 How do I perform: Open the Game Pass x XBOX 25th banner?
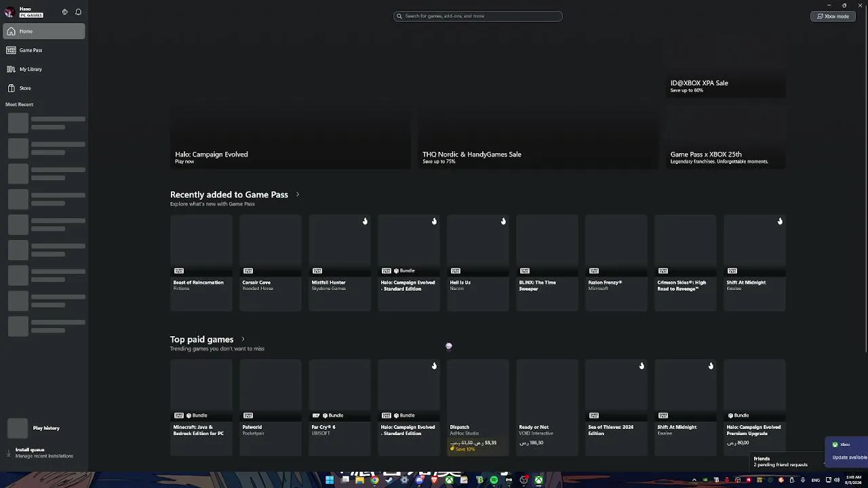click(x=726, y=137)
